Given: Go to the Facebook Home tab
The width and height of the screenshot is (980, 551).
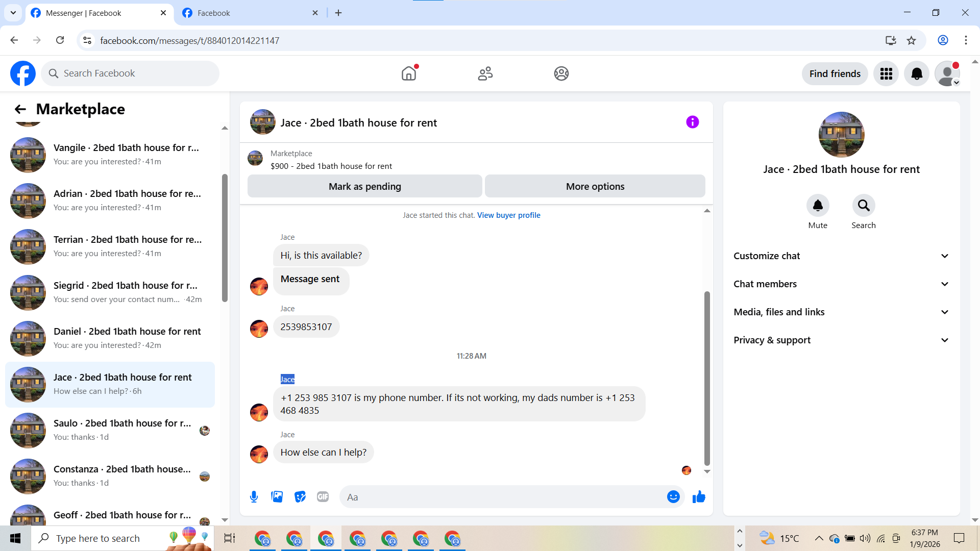Looking at the screenshot, I should [409, 74].
